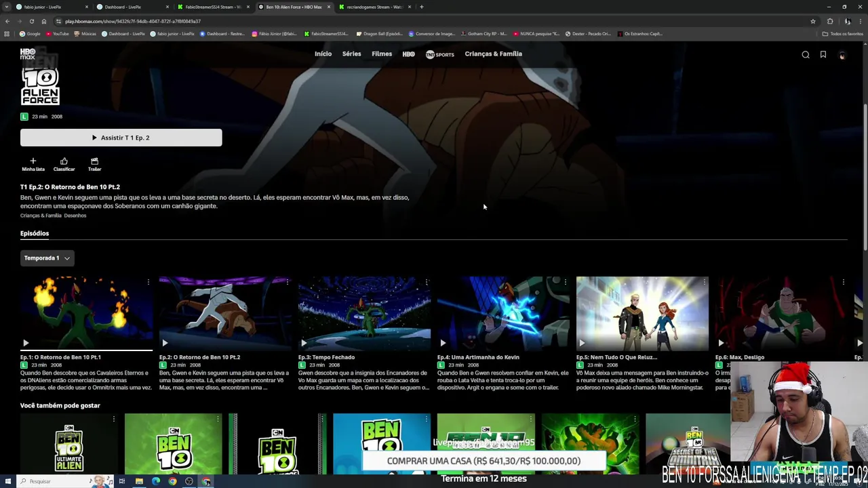Image resolution: width=868 pixels, height=488 pixels.
Task: Play Ep.3 Tempo Fechado via play icon
Action: tap(304, 343)
